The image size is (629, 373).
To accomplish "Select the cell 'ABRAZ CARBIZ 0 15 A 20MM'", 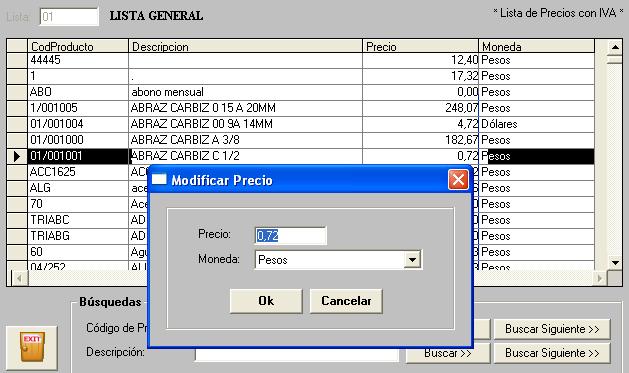I will [245, 108].
